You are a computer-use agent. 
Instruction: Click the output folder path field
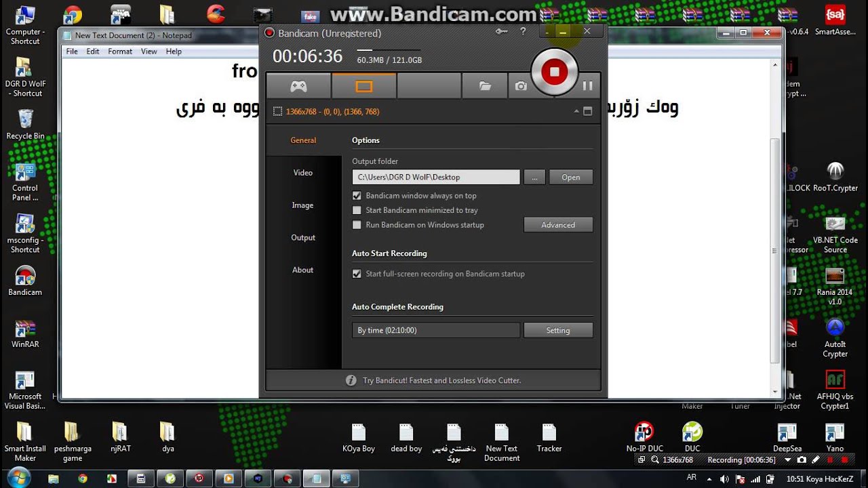click(436, 177)
